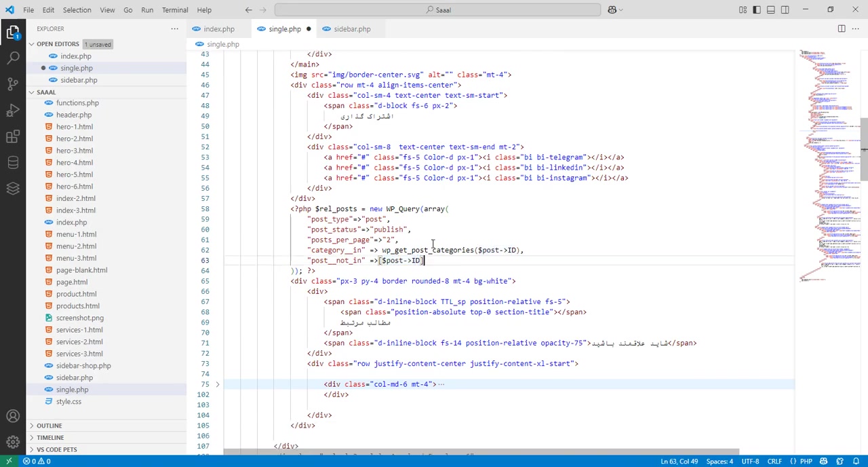
Task: Open the Terminal menu
Action: [175, 10]
